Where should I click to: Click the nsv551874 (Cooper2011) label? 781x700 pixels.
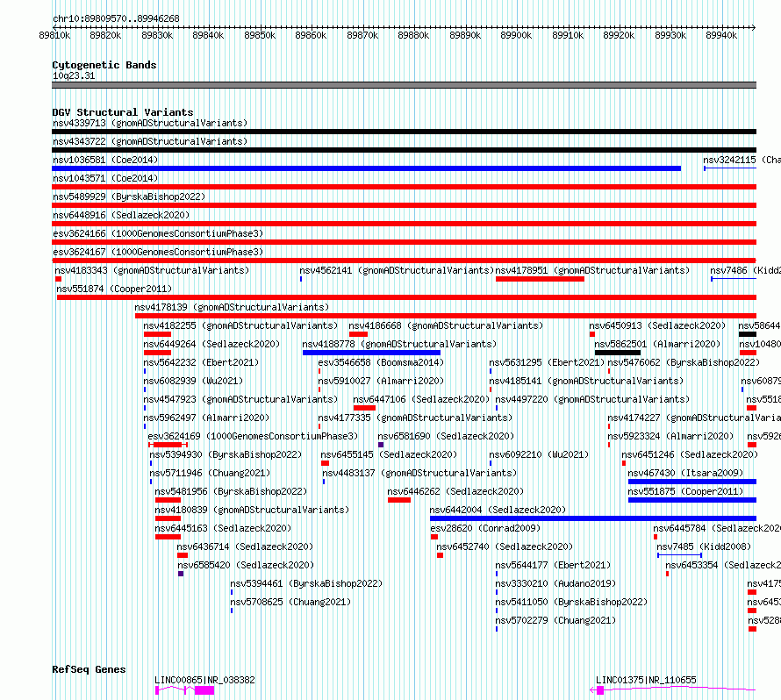(x=114, y=289)
